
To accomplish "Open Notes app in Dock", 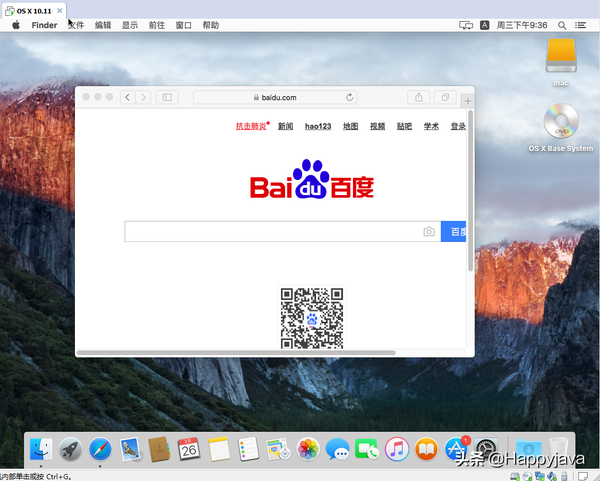I will tap(219, 449).
